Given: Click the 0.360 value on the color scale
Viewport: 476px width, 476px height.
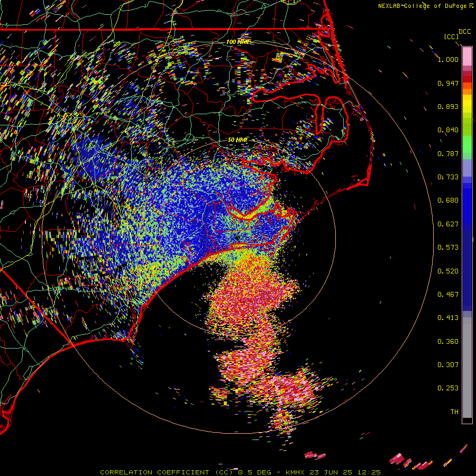Looking at the screenshot, I should 448,342.
